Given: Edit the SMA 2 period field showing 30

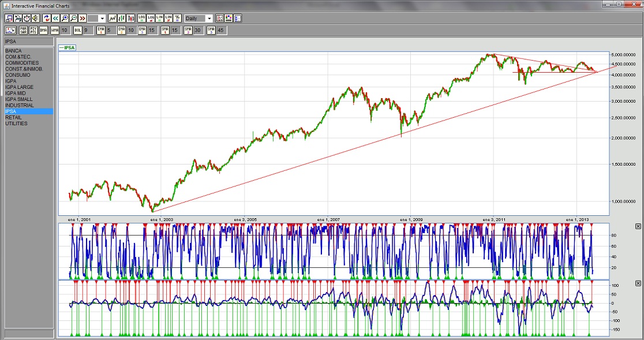Looking at the screenshot, I should (199, 31).
